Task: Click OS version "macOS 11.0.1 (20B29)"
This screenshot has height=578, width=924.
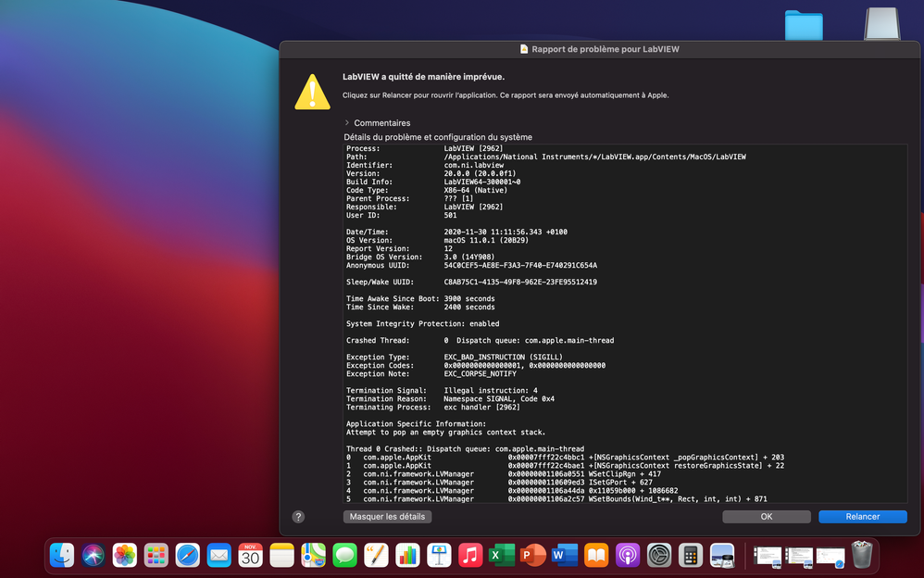Action: coord(486,240)
